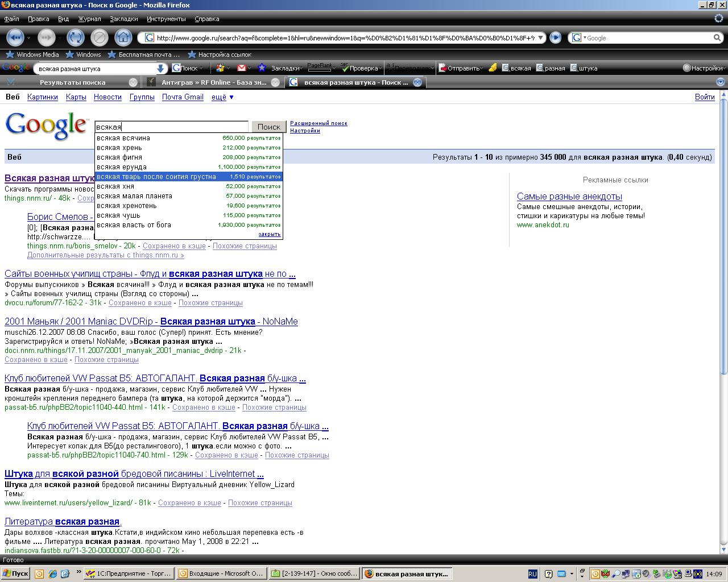Viewport: 728px width, 582px height.
Task: Highlight the word разная via toolbar button
Action: point(550,68)
